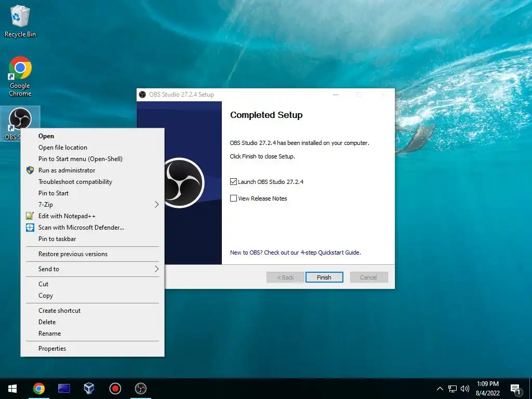532x399 pixels.
Task: Expand the Send to submenu arrow
Action: [x=156, y=269]
